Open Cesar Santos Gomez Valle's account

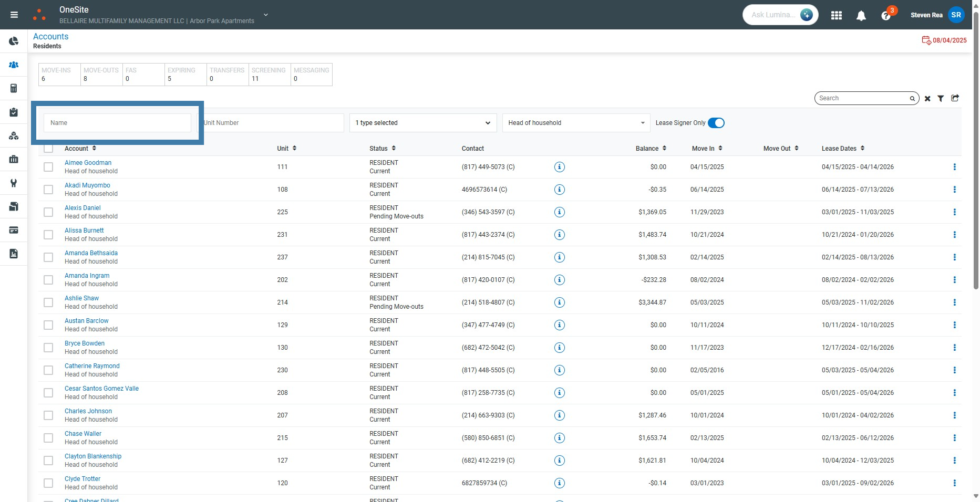tap(101, 389)
